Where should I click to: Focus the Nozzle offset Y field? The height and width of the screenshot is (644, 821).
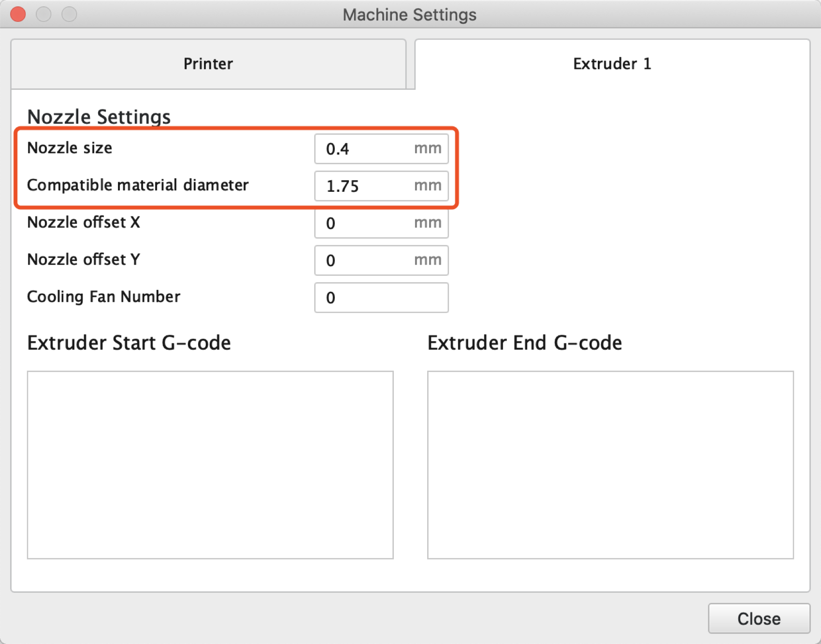[x=381, y=260]
